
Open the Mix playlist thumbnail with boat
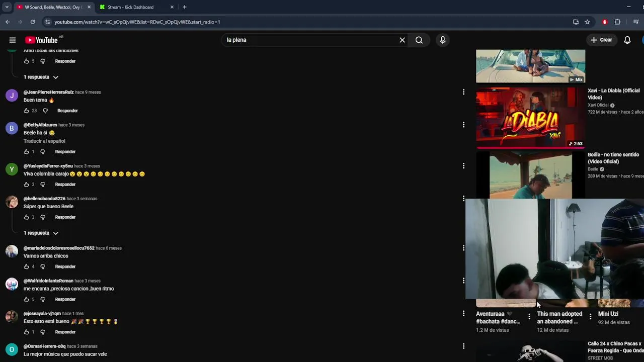pyautogui.click(x=530, y=66)
